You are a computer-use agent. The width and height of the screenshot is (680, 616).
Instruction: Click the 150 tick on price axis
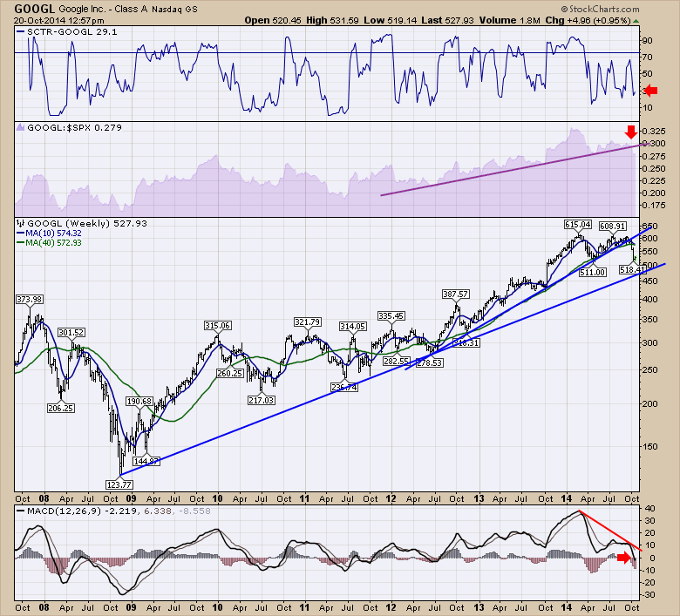pyautogui.click(x=649, y=446)
